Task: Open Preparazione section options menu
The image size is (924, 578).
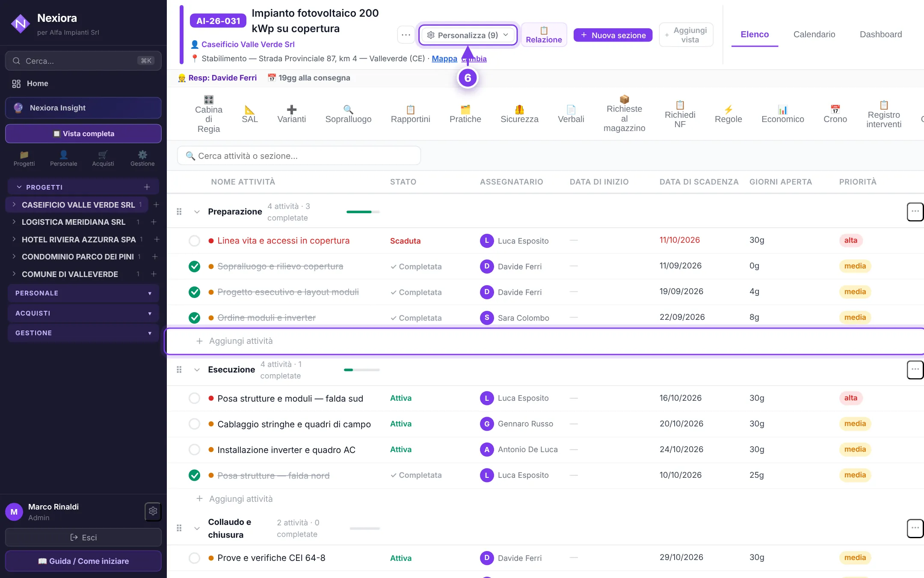Action: (915, 212)
